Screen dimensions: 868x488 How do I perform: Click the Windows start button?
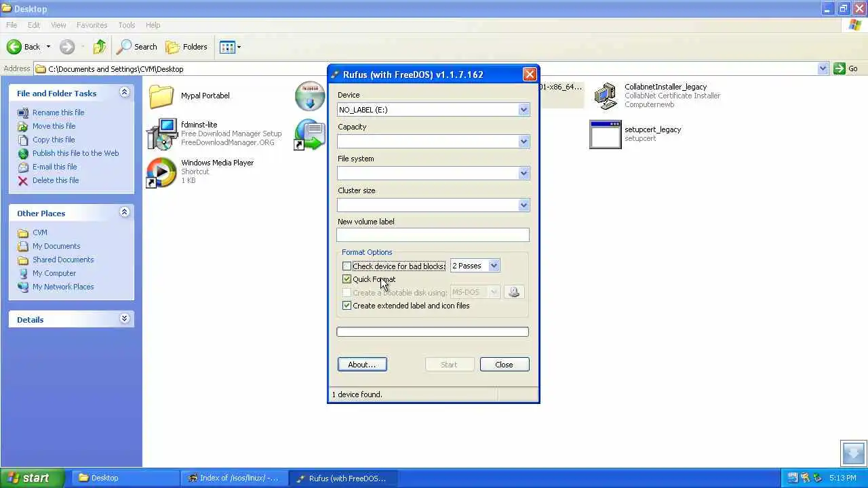coord(33,478)
